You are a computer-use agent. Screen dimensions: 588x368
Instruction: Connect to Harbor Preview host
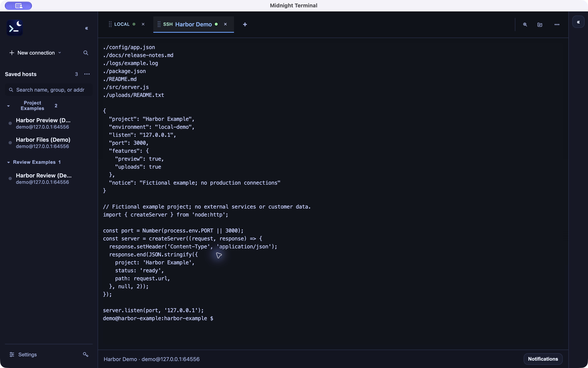coord(43,123)
